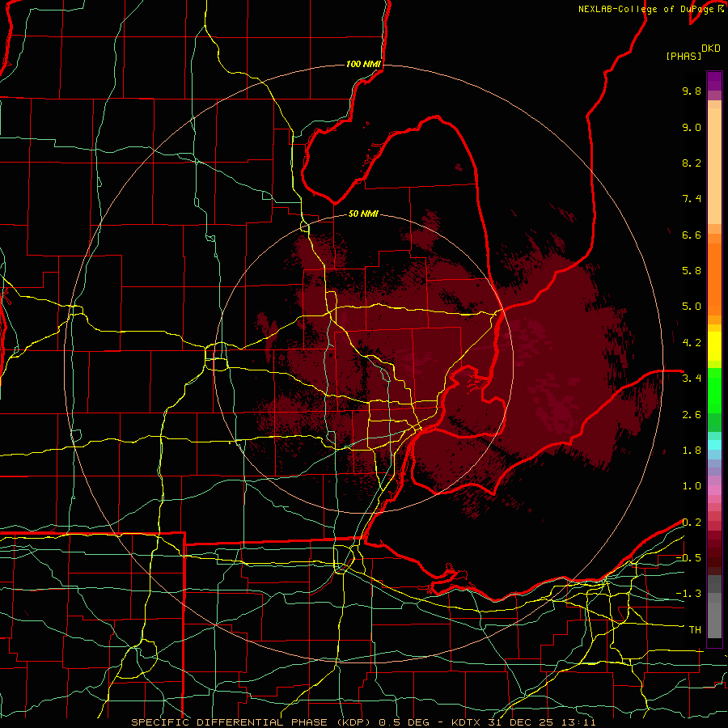Select the 5.0 scale value
This screenshot has width=728, height=728.
tap(692, 307)
